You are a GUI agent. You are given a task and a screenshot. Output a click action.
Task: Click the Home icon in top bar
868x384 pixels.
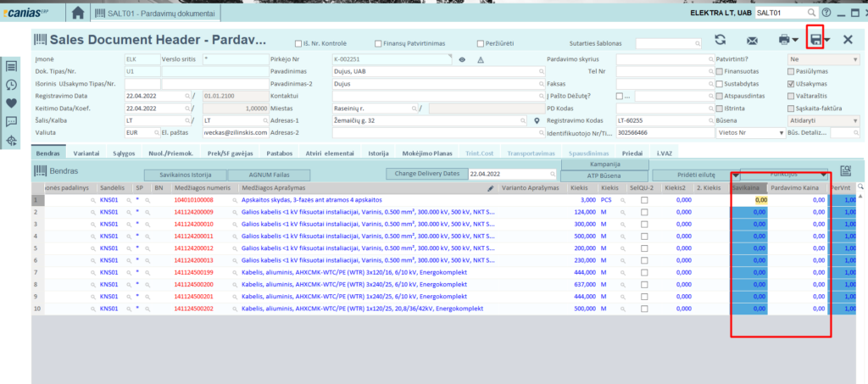point(78,14)
